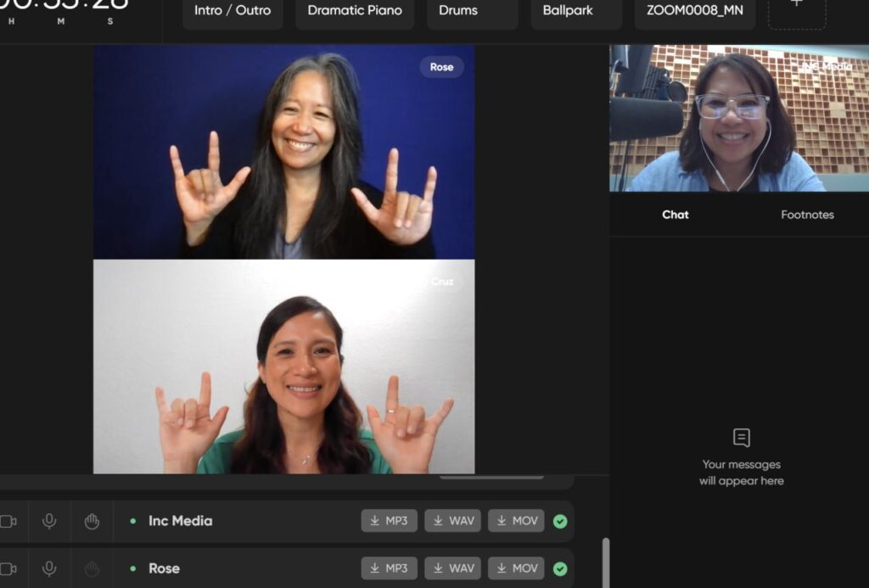869x588 pixels.
Task: Play the Dramatic Piano sound pad
Action: [354, 12]
